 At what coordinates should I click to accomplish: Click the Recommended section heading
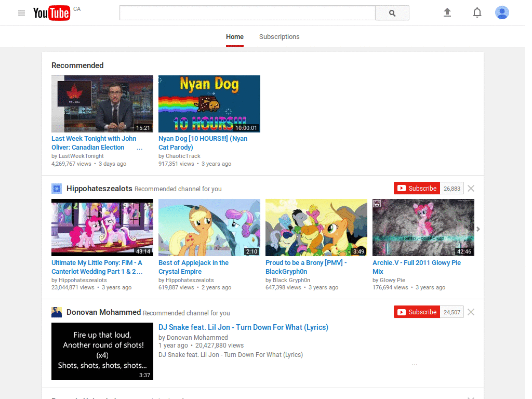(77, 65)
